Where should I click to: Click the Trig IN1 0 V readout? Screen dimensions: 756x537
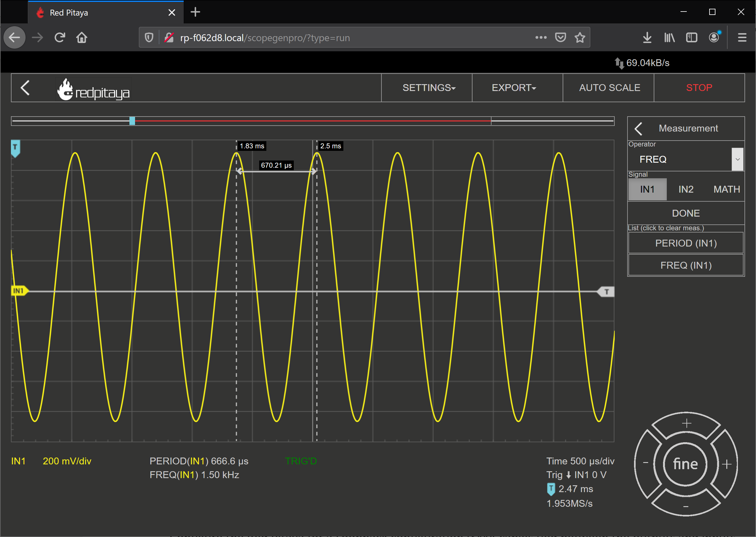[576, 475]
